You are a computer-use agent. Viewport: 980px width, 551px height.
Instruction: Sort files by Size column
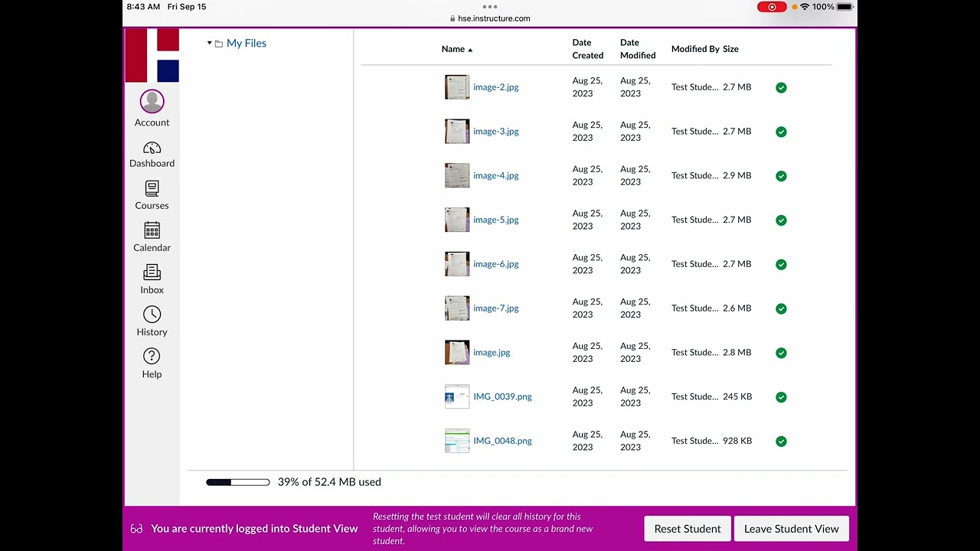pyautogui.click(x=730, y=49)
